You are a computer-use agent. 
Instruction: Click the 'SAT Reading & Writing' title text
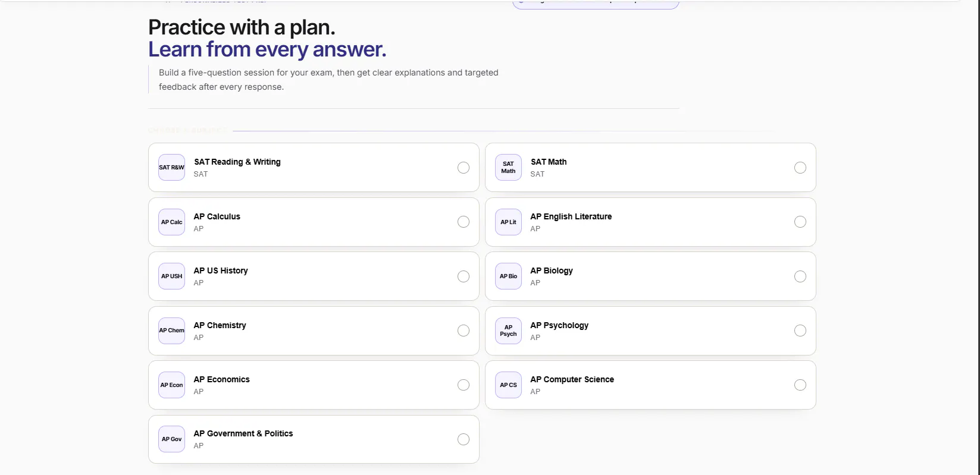(237, 162)
